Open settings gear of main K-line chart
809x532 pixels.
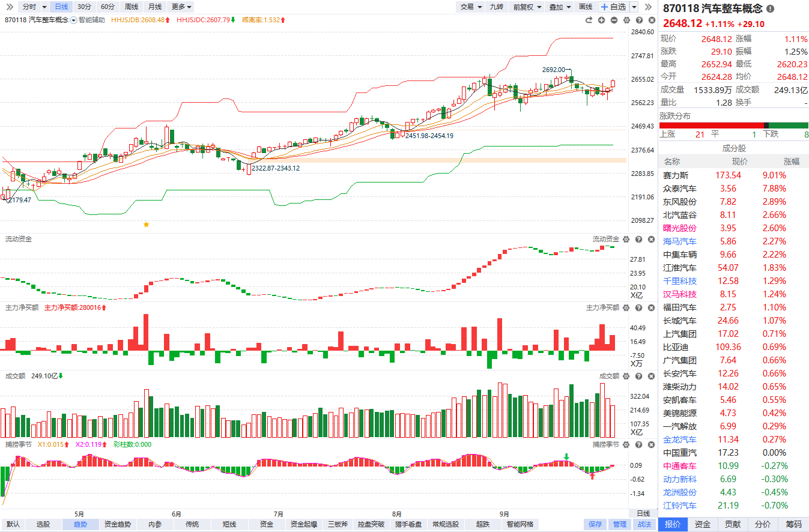(626, 20)
